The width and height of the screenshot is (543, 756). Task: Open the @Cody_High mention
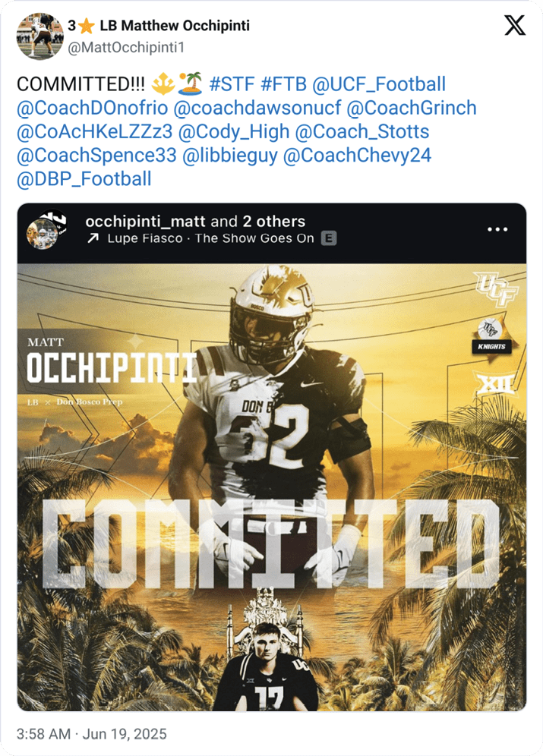click(x=234, y=131)
